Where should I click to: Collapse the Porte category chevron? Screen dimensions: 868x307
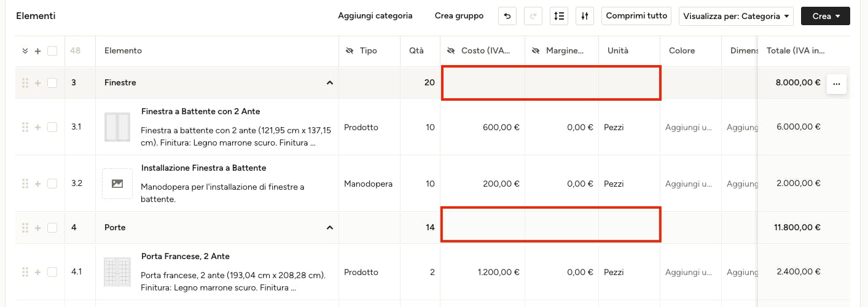pos(329,228)
